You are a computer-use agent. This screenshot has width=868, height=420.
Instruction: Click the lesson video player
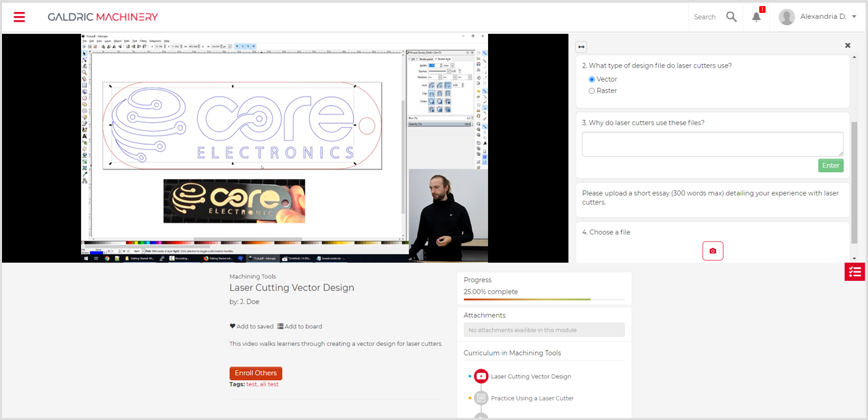click(284, 147)
